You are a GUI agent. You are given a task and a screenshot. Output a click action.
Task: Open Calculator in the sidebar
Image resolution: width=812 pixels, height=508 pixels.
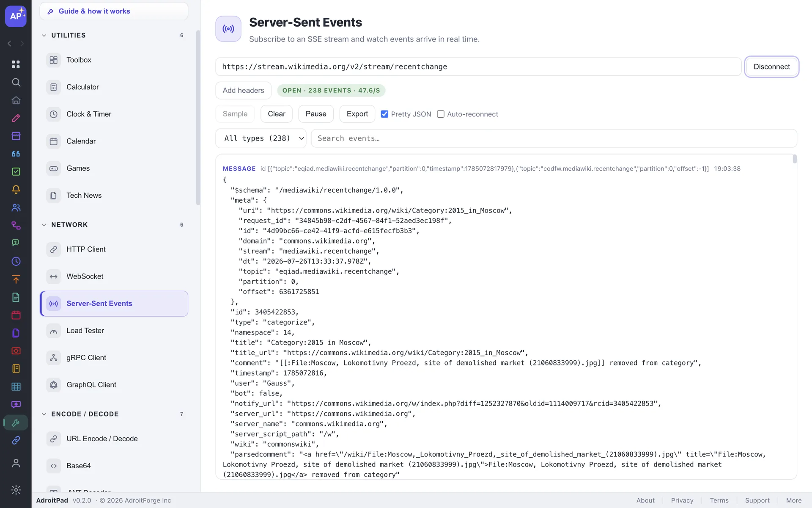point(114,87)
